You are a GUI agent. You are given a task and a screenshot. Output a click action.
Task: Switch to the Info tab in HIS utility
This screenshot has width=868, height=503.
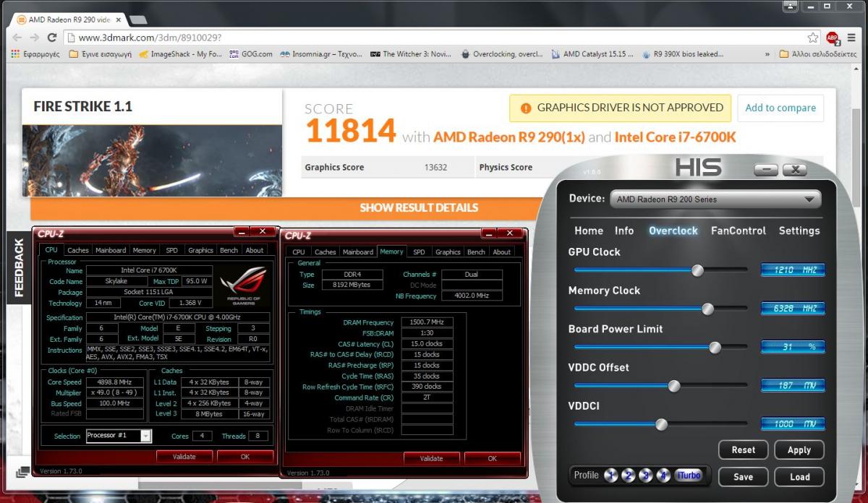point(624,231)
